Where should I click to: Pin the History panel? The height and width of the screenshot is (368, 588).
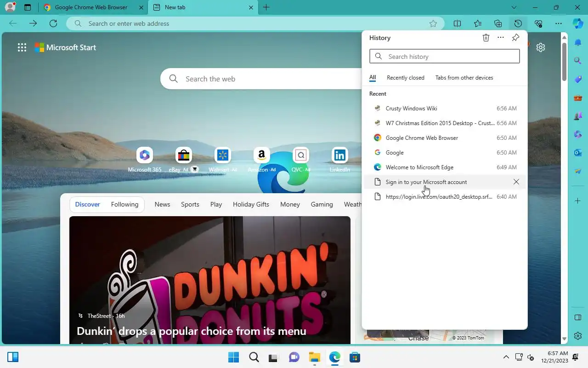point(515,38)
